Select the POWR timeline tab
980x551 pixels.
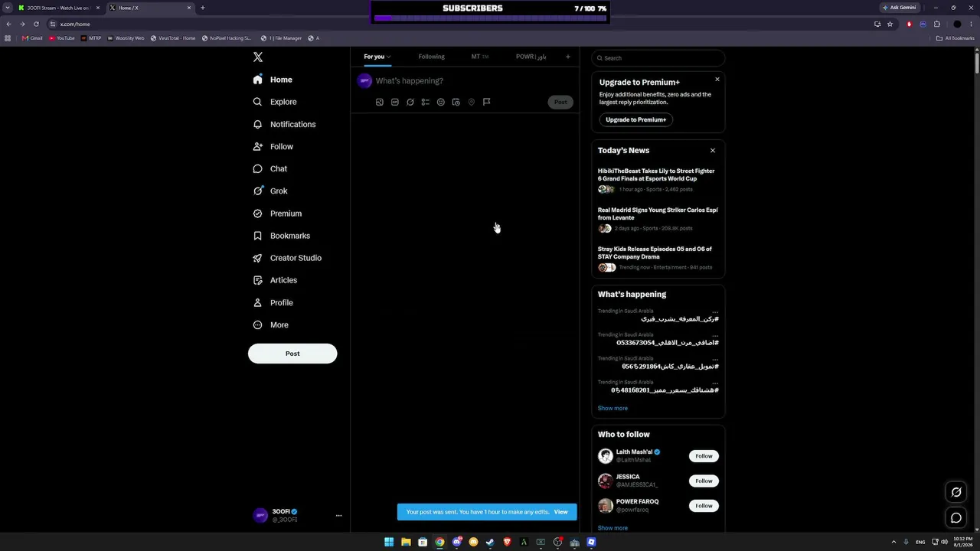pyautogui.click(x=531, y=57)
